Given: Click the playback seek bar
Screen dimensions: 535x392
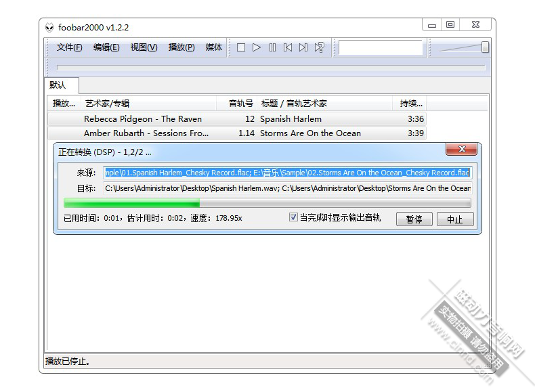Looking at the screenshot, I should click(x=271, y=68).
